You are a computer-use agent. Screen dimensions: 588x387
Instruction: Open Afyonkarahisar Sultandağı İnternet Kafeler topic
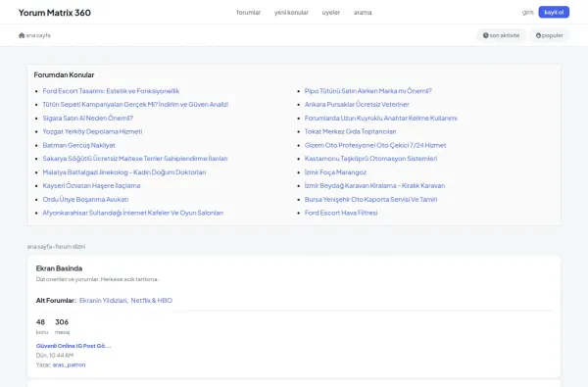pyautogui.click(x=133, y=213)
